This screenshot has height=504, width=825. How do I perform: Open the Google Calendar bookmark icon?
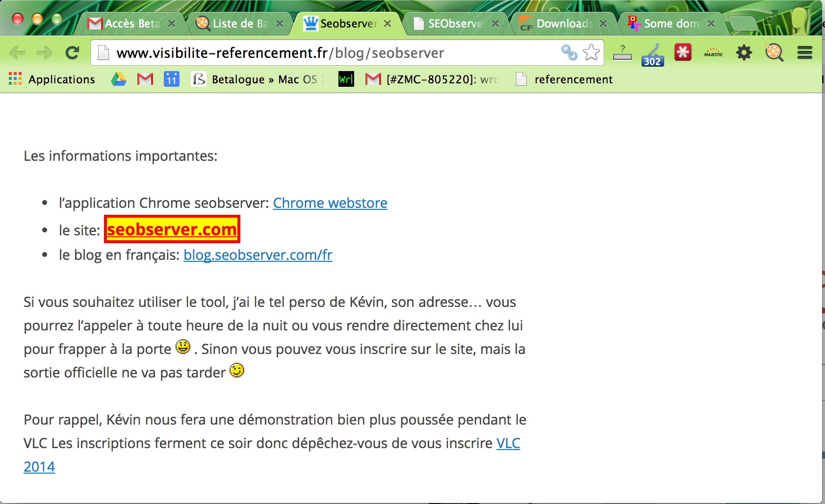pyautogui.click(x=171, y=79)
